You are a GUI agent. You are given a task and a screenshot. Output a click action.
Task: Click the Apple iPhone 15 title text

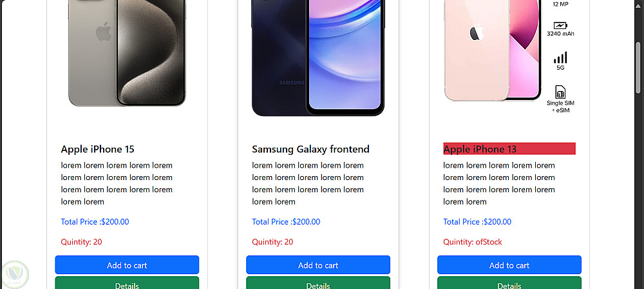click(97, 149)
